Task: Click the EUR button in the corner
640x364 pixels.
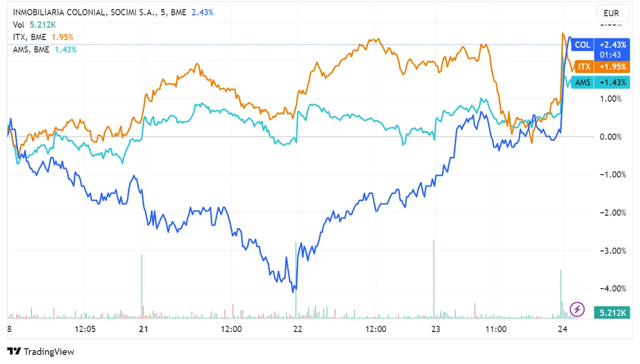Action: 612,13
